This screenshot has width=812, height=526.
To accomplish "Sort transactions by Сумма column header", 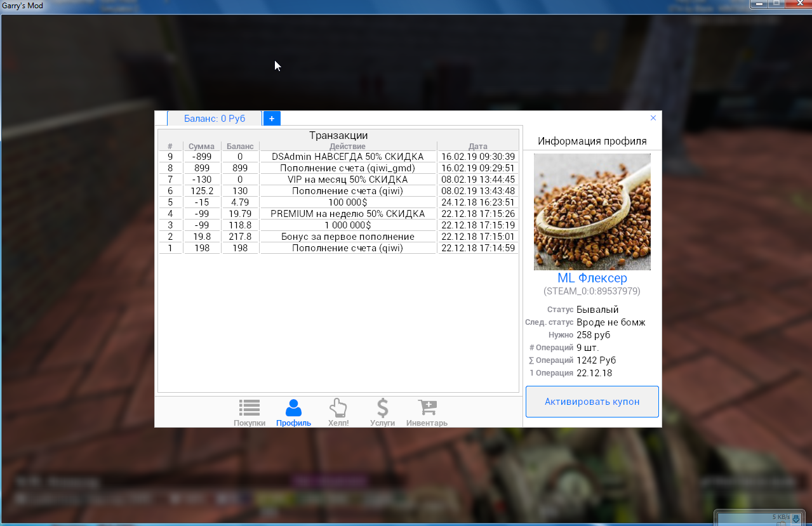I will click(201, 147).
